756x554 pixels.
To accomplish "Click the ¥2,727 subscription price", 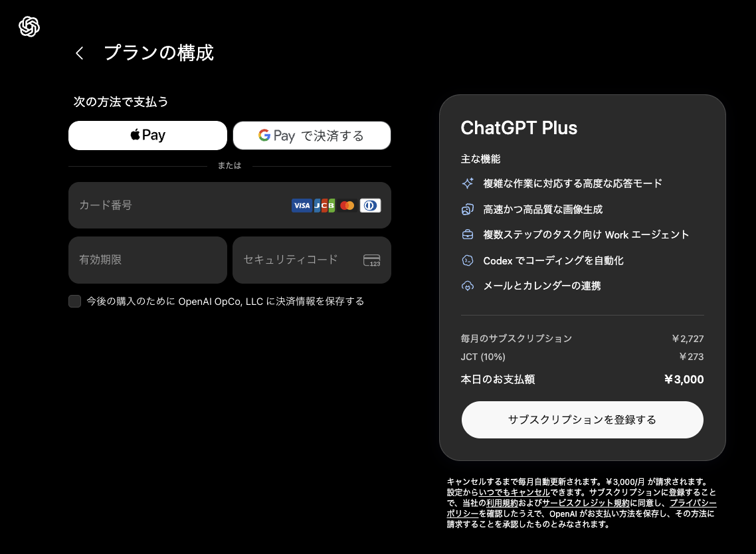I will click(688, 339).
